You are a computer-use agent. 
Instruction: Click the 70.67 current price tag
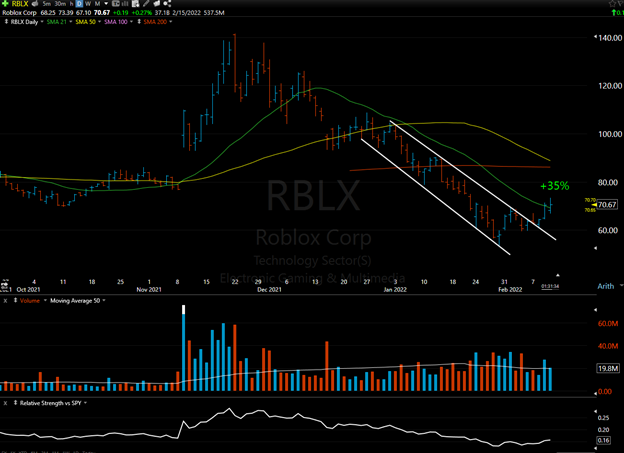(x=607, y=205)
